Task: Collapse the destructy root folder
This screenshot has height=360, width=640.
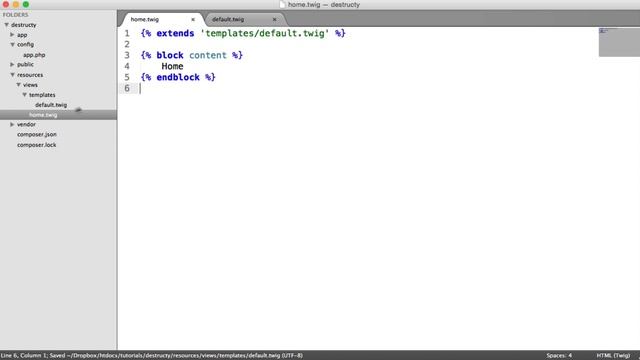Action: [x=7, y=25]
